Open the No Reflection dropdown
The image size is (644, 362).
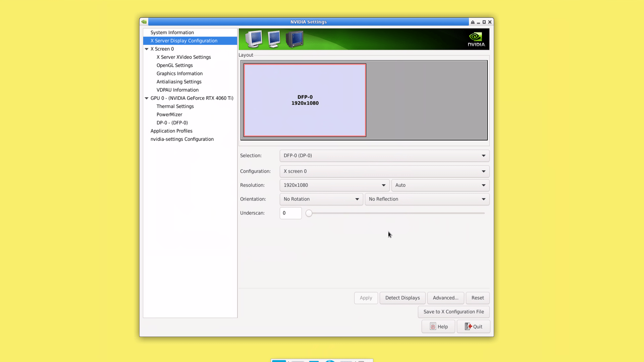tap(427, 199)
